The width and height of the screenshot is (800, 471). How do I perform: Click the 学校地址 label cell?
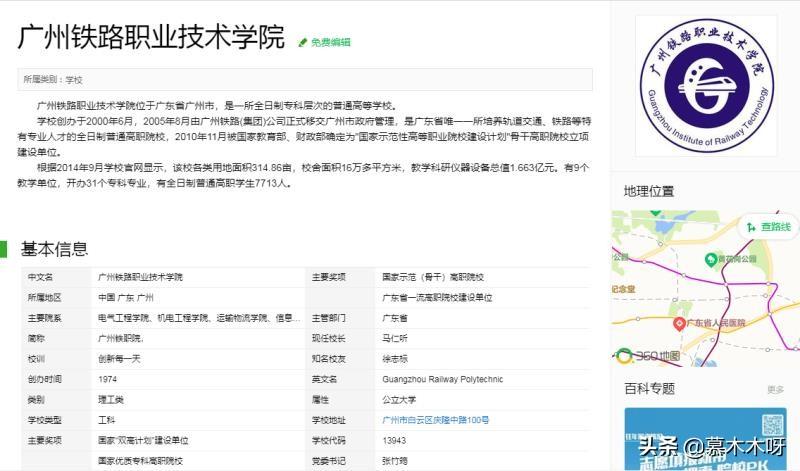coord(340,420)
